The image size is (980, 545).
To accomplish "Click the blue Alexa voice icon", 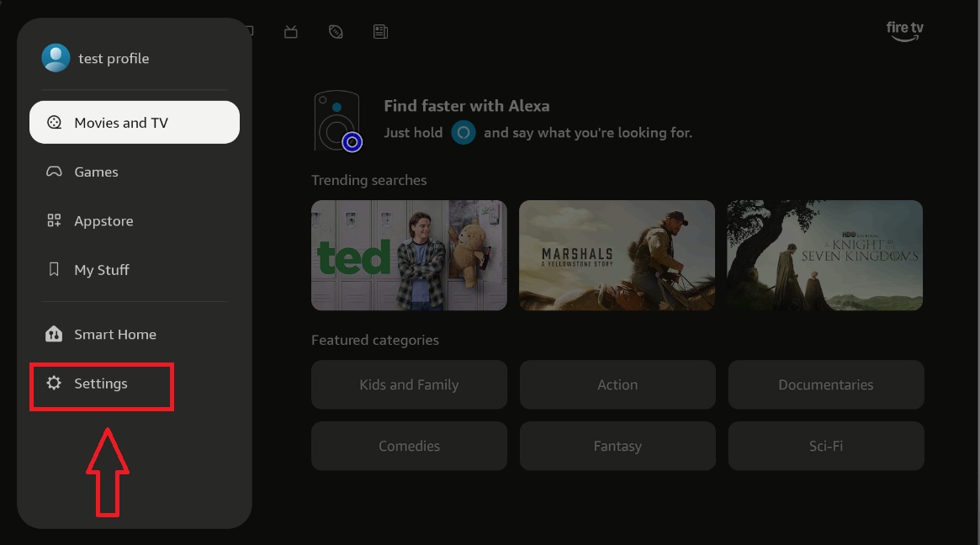I will (x=464, y=133).
